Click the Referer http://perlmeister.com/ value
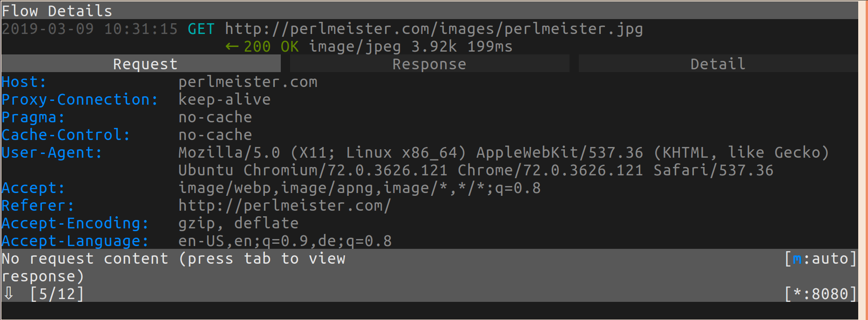Image resolution: width=868 pixels, height=320 pixels. 285,206
